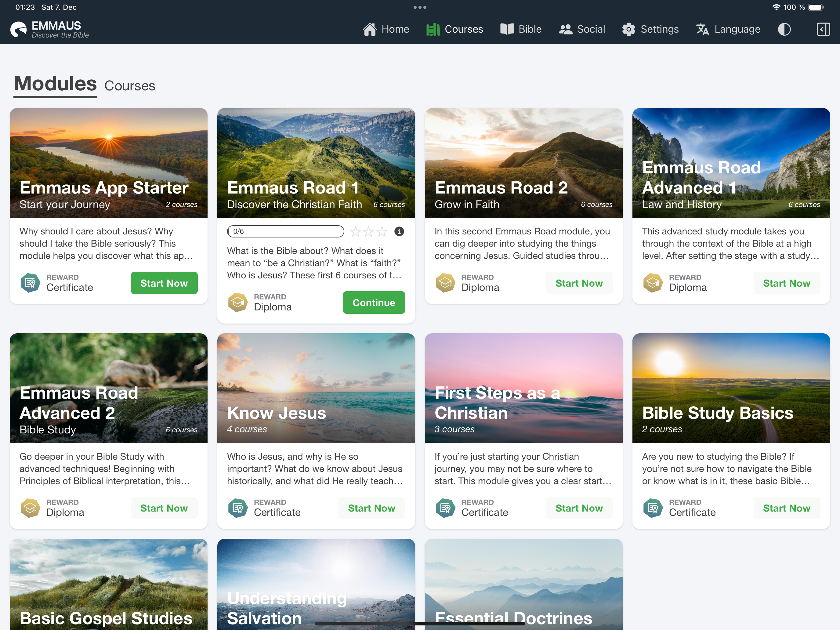Click Certificate icon on Bible Study Basics
840x630 pixels.
click(x=653, y=508)
